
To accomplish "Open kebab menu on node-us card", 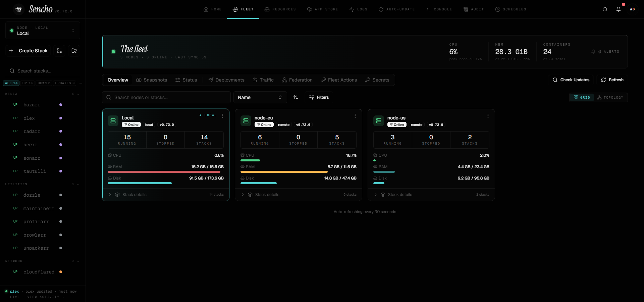I will point(488,116).
